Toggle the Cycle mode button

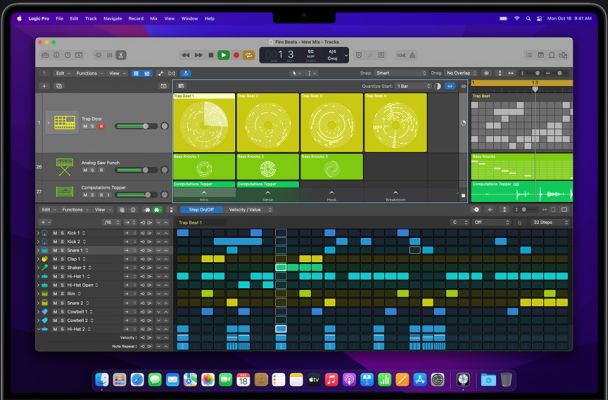click(x=249, y=55)
